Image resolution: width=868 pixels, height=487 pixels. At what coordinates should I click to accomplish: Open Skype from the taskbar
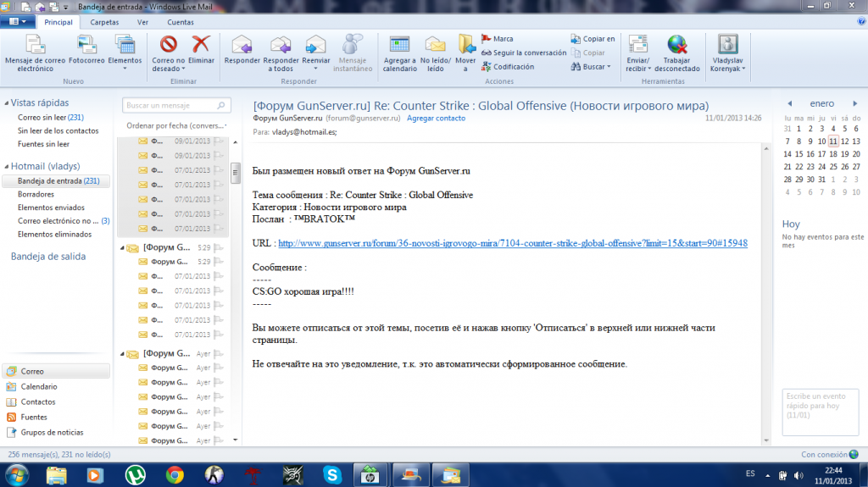331,473
